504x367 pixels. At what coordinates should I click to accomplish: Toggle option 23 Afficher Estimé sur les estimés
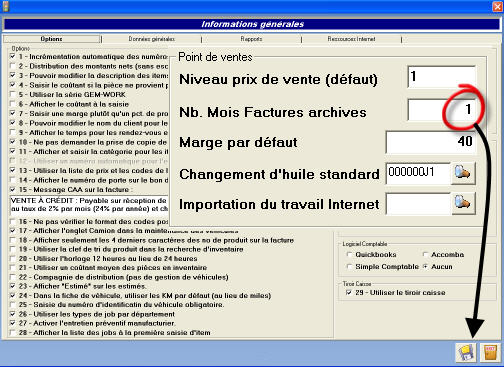13,286
